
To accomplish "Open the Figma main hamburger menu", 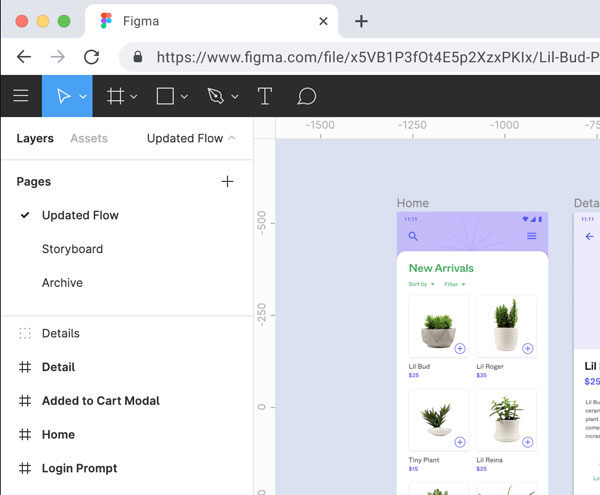I will coord(20,96).
